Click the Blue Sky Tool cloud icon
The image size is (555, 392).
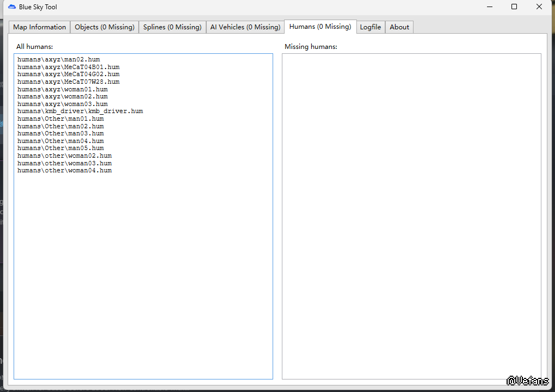coord(12,7)
